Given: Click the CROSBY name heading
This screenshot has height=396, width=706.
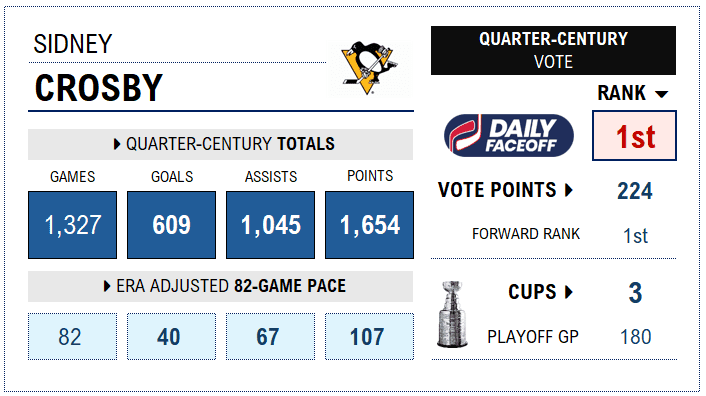Looking at the screenshot, I should [99, 88].
